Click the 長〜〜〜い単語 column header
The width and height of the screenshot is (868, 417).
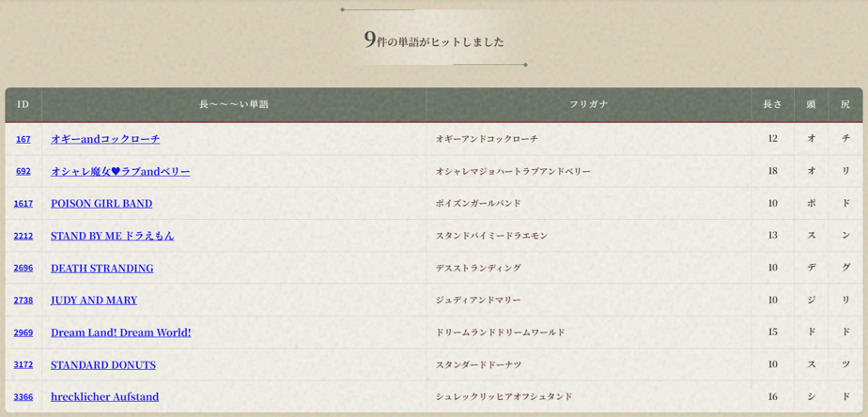click(x=234, y=104)
